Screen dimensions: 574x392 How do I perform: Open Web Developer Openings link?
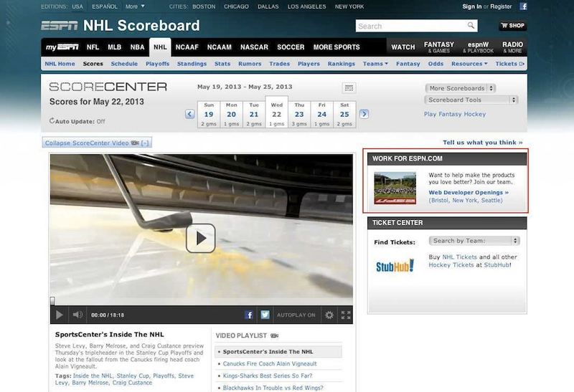[469, 192]
